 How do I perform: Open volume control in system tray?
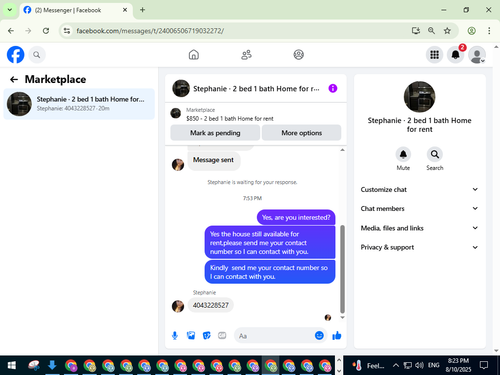(x=419, y=365)
